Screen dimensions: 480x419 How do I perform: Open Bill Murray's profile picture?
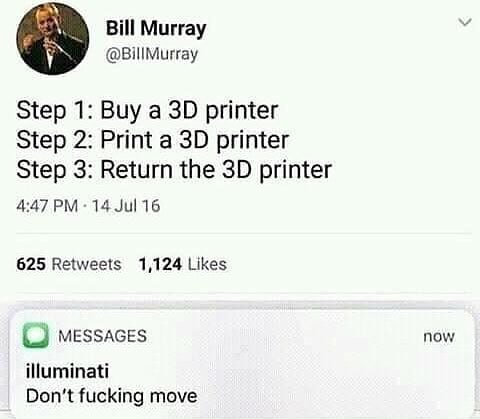(x=53, y=38)
